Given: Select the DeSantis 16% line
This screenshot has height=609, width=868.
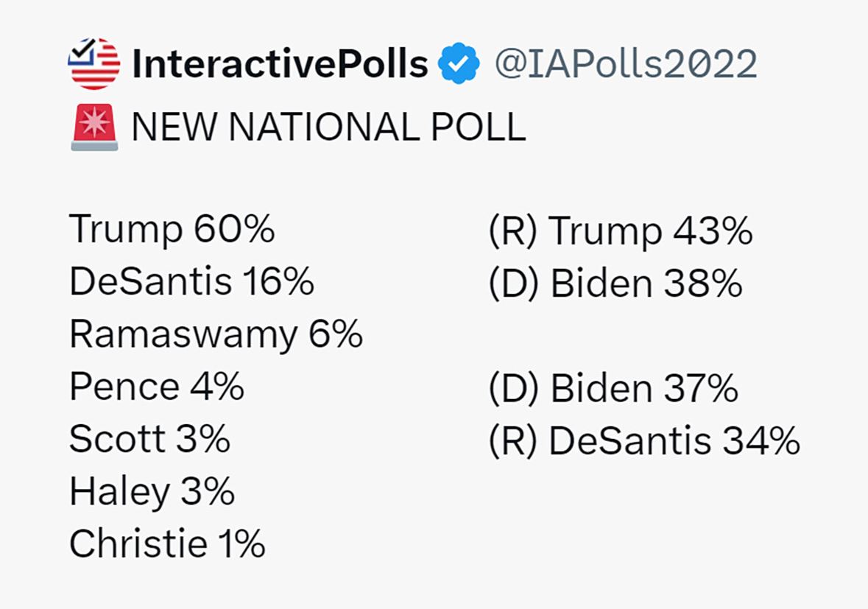Looking at the screenshot, I should pyautogui.click(x=191, y=281).
